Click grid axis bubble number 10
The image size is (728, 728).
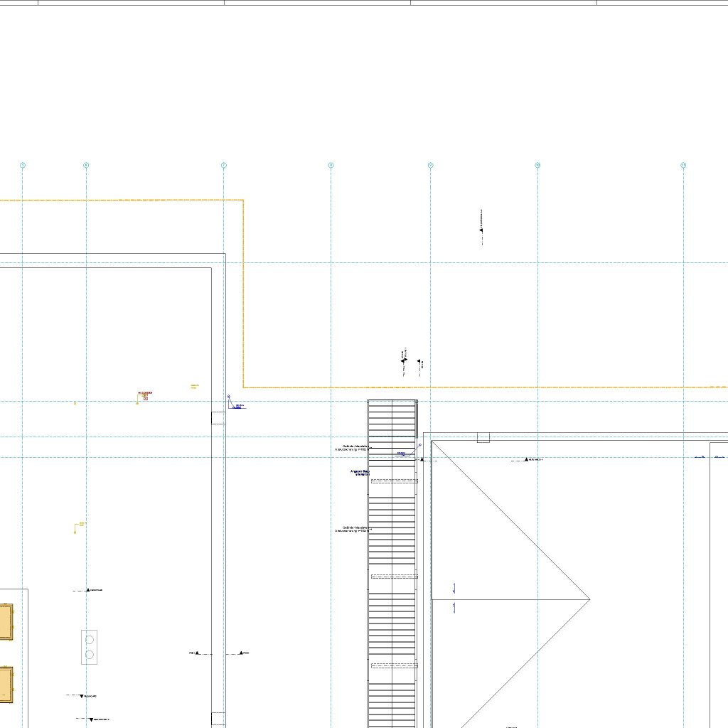(537, 166)
